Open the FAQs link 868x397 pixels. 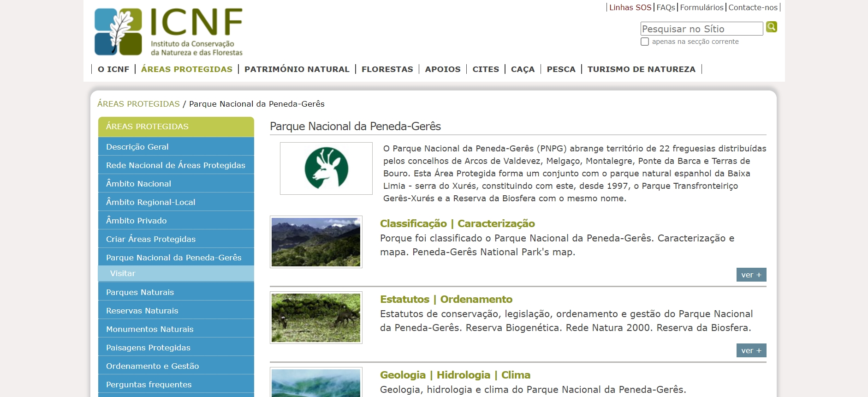(666, 7)
